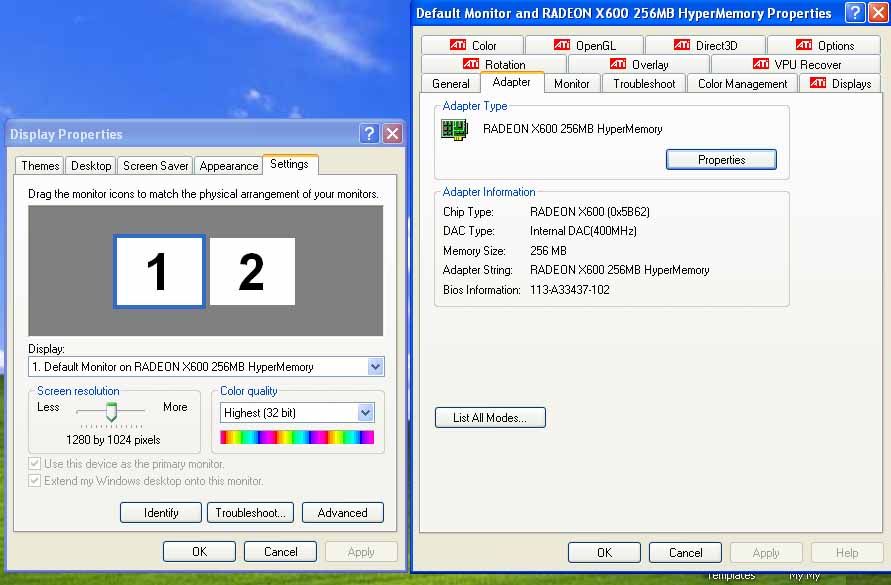
Task: Toggle 'Extend my Windows desktop onto this monitor'
Action: click(35, 480)
